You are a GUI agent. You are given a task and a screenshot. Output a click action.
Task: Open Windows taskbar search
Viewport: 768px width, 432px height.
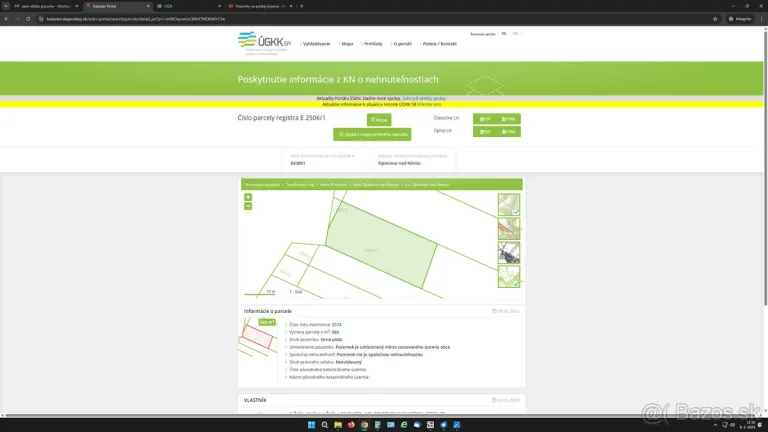click(x=324, y=425)
